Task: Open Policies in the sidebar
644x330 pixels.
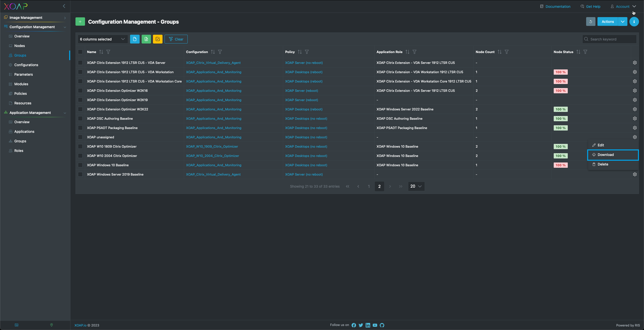Action: [x=20, y=94]
